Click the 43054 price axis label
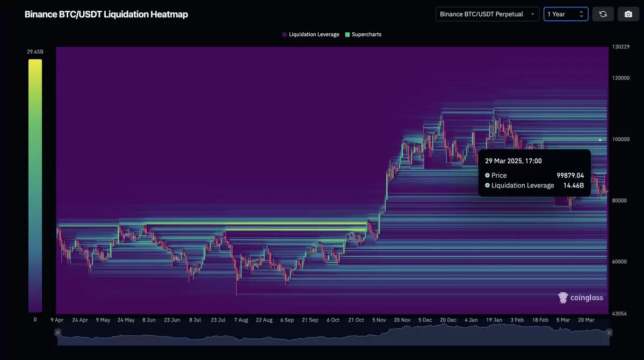Image resolution: width=644 pixels, height=360 pixels. [x=619, y=314]
